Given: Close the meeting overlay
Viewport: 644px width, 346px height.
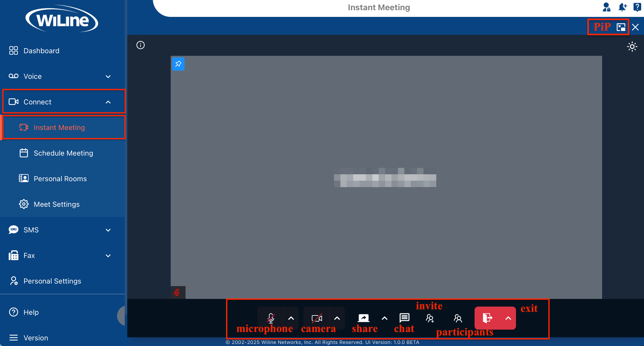Looking at the screenshot, I should [635, 27].
